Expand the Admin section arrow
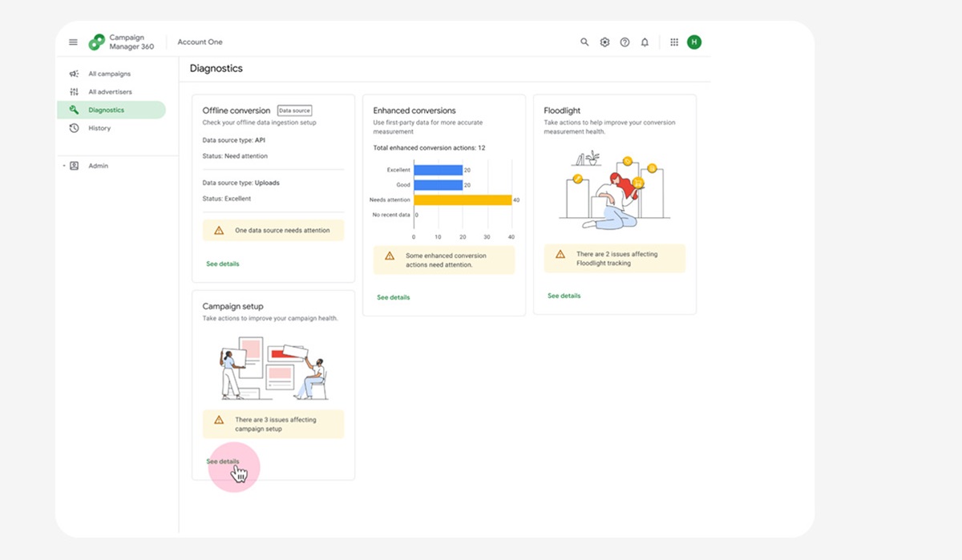Screen dimensions: 962x560 point(63,166)
